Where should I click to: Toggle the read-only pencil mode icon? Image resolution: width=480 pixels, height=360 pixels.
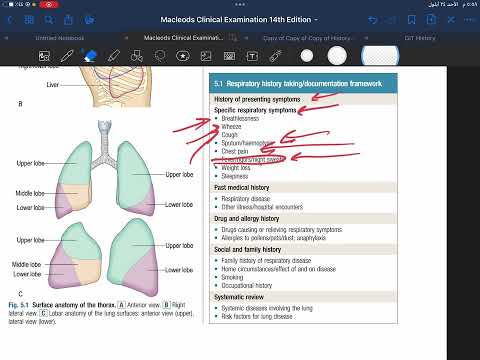(451, 20)
